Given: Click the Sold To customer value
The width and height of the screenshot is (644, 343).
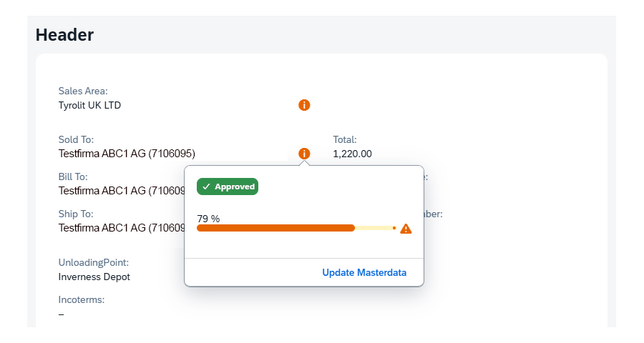Looking at the screenshot, I should [127, 153].
